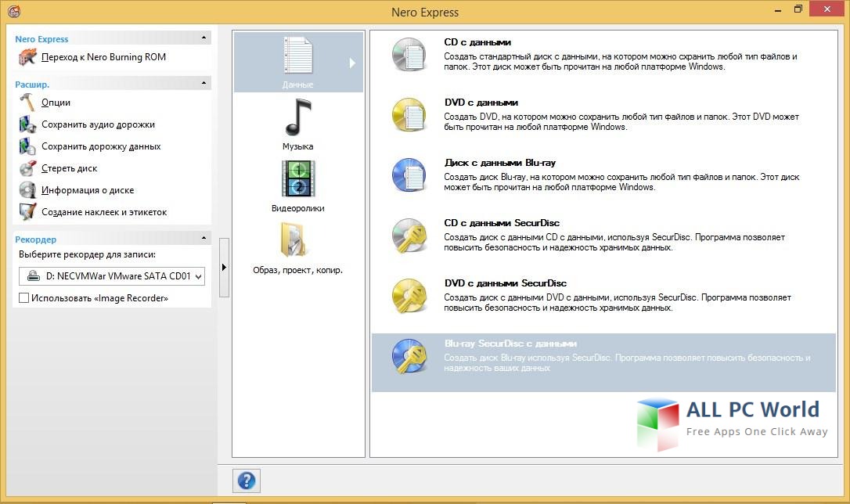Minimize the Nero Express window
The image size is (850, 504).
coord(778,10)
